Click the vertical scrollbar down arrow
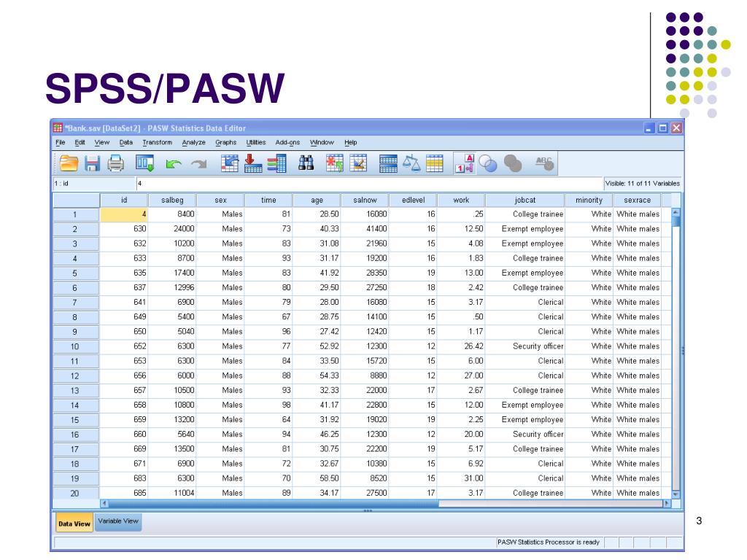The width and height of the screenshot is (747, 560). (x=676, y=494)
